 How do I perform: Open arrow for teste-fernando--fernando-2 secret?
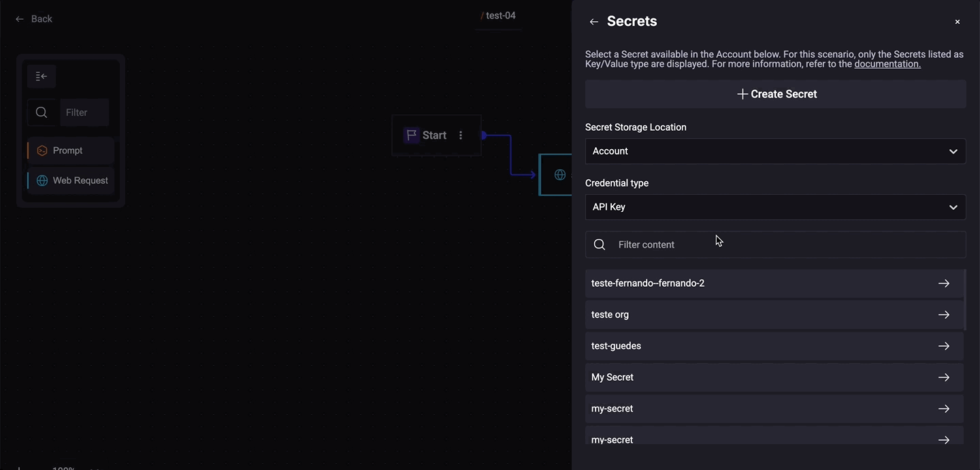pos(943,283)
